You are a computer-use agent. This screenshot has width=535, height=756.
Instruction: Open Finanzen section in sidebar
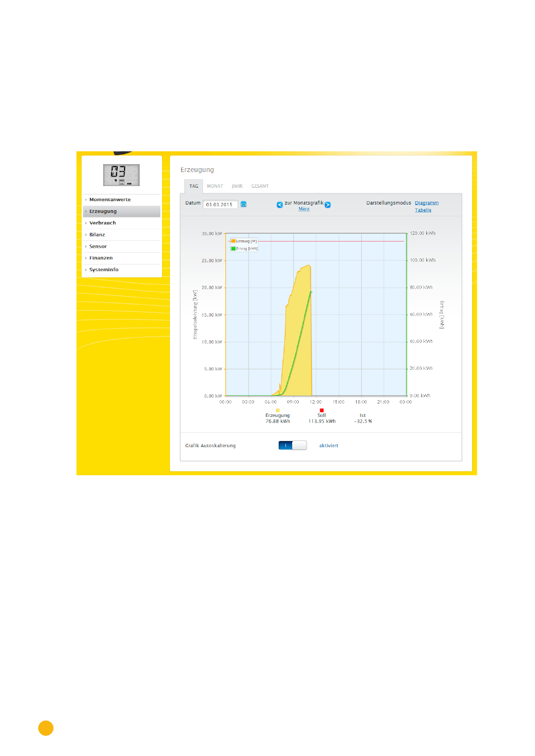tap(122, 258)
